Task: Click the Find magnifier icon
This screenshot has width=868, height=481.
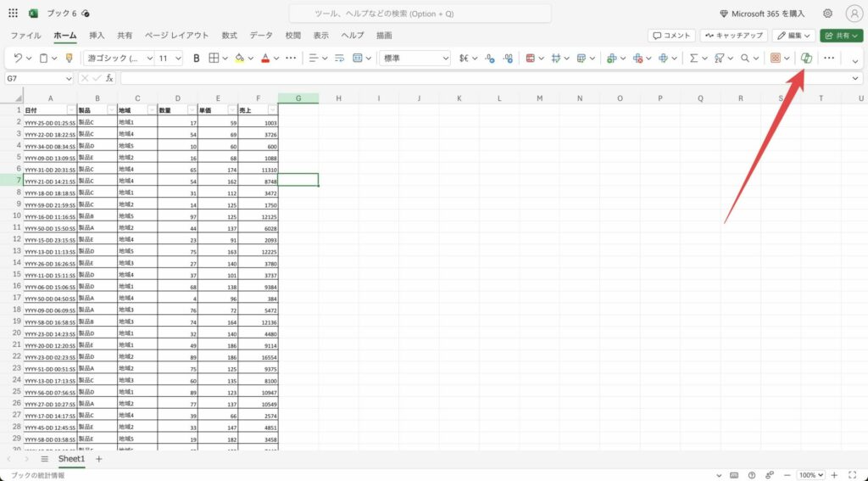Action: point(745,58)
